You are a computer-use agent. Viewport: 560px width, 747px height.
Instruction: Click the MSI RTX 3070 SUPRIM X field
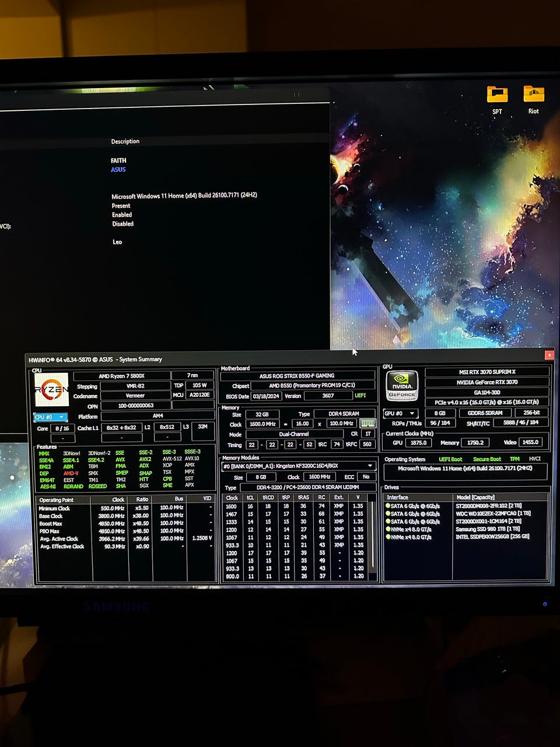tap(487, 372)
